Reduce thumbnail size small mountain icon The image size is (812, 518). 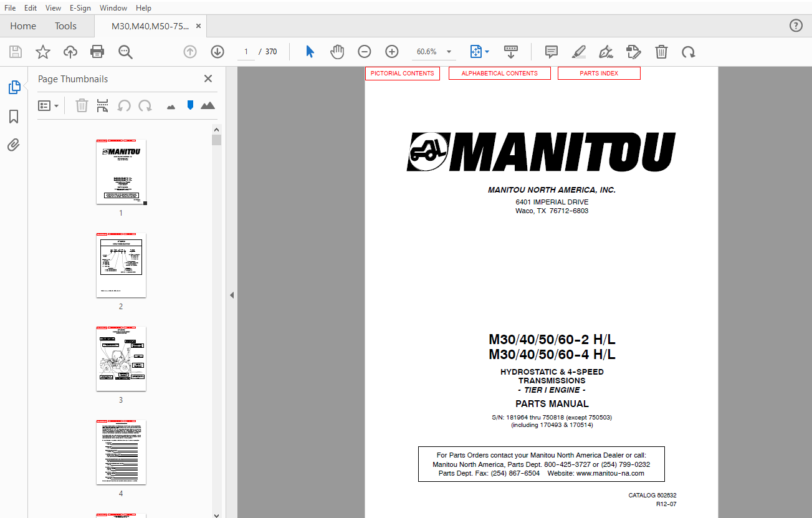[171, 107]
